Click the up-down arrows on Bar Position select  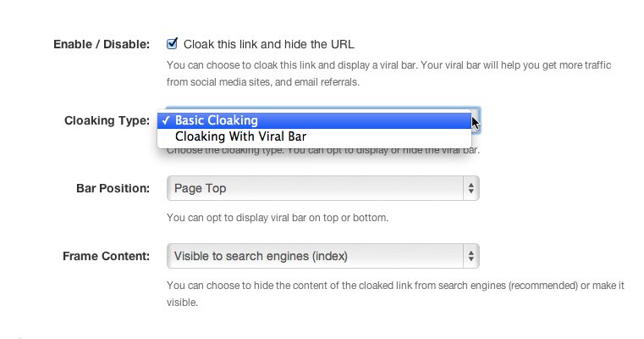coord(471,188)
